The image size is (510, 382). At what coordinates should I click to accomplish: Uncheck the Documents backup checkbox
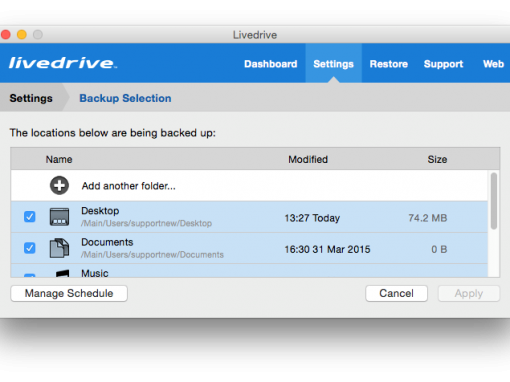point(30,248)
